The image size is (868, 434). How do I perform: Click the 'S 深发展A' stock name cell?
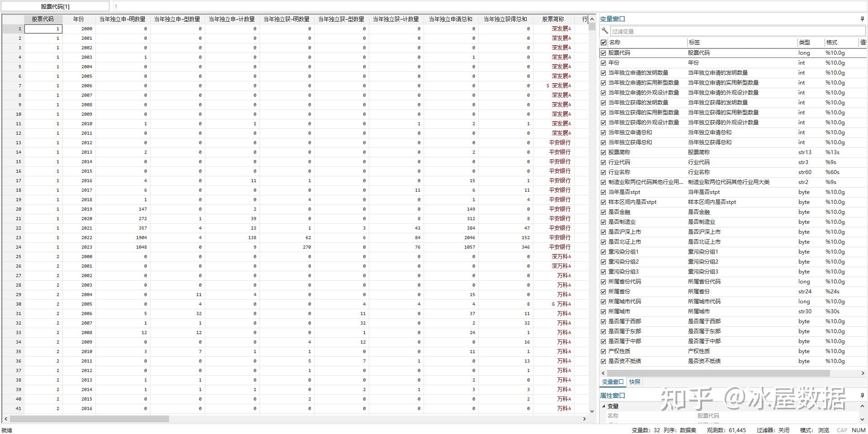tap(553, 86)
